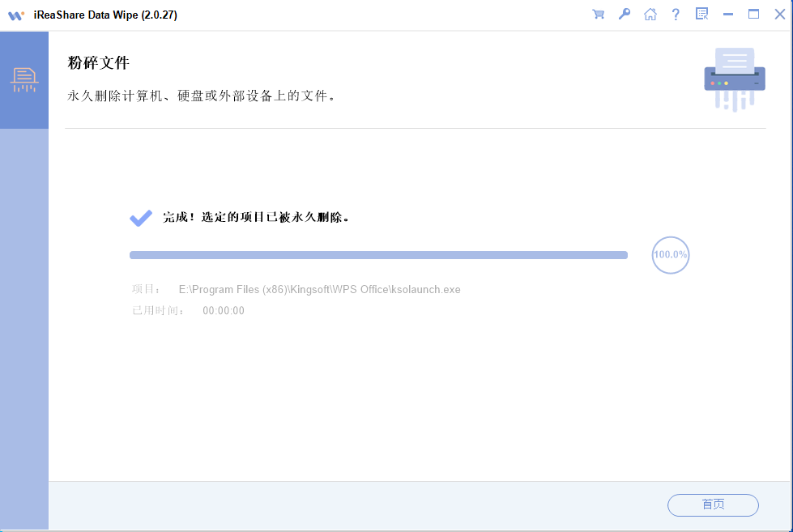Maximize the Data Wipe window
This screenshot has width=793, height=532.
pyautogui.click(x=753, y=14)
